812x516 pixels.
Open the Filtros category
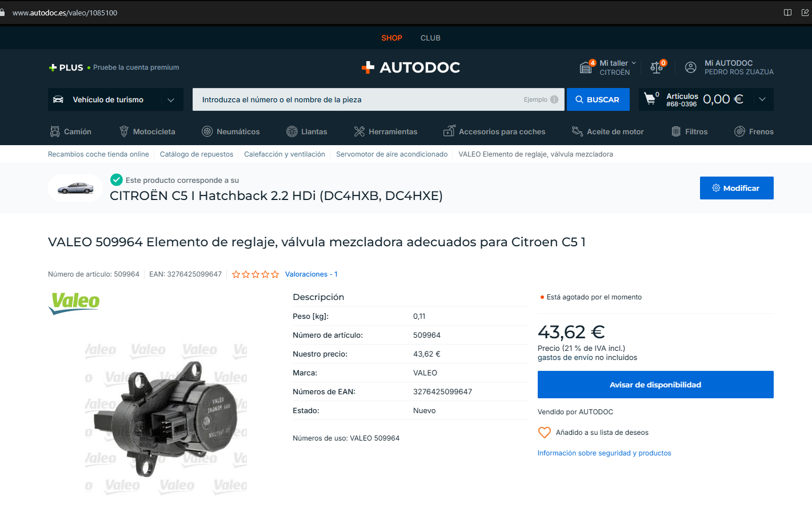pyautogui.click(x=690, y=131)
